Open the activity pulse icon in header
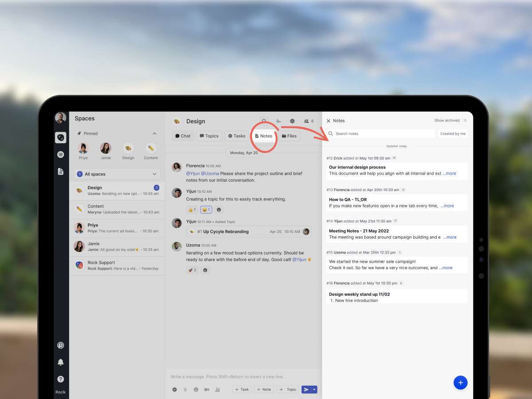This screenshot has width=532, height=399. (x=278, y=121)
